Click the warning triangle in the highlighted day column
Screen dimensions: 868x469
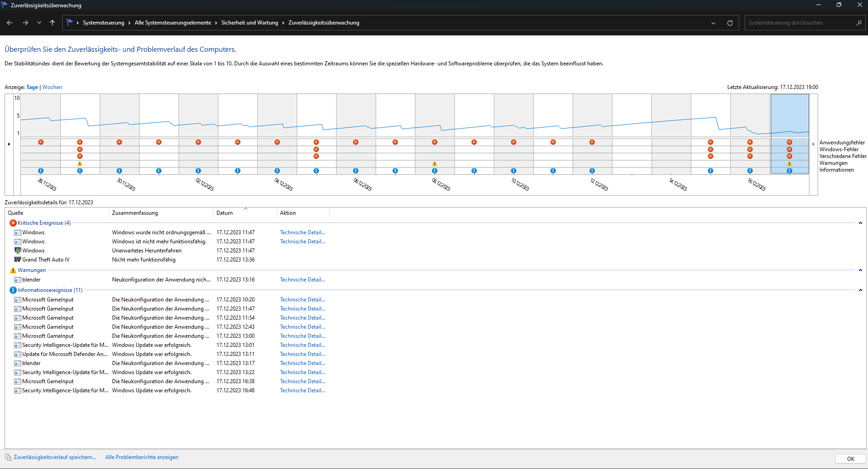790,163
